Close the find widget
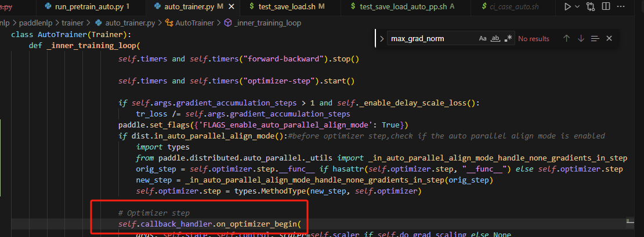644x237 pixels. [609, 39]
